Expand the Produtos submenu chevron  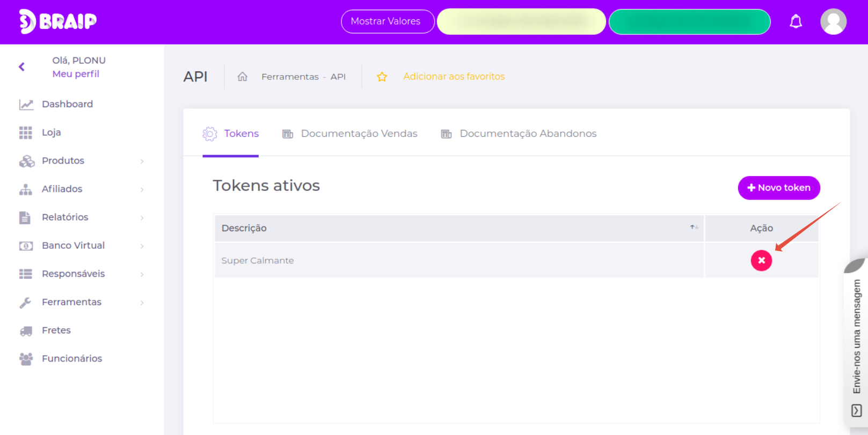(x=142, y=161)
